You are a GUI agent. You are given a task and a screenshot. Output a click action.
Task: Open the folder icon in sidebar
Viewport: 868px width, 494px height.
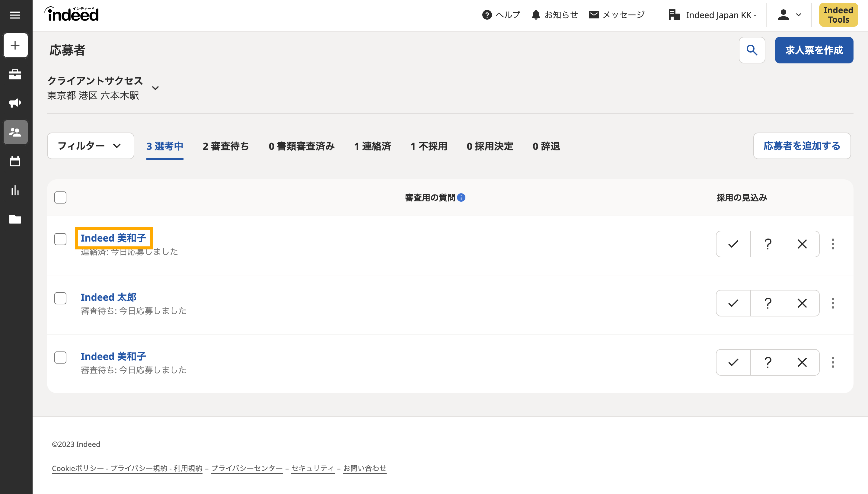[15, 219]
